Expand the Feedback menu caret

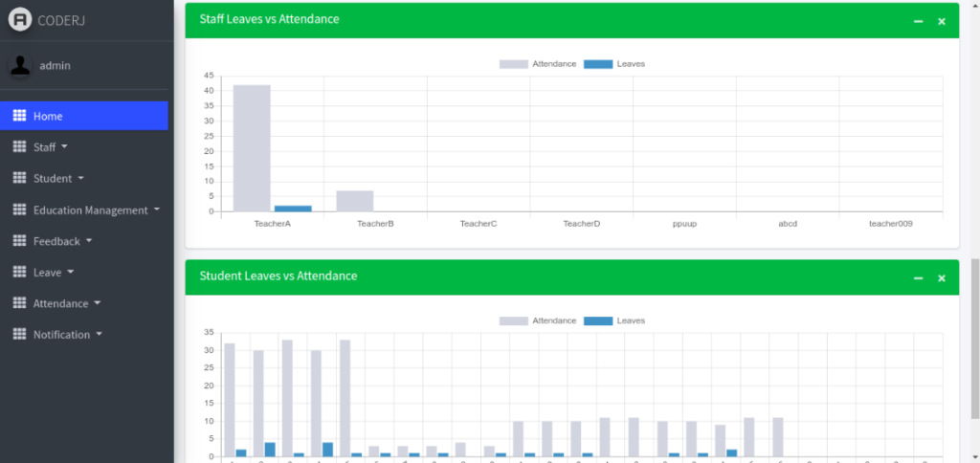pos(89,240)
